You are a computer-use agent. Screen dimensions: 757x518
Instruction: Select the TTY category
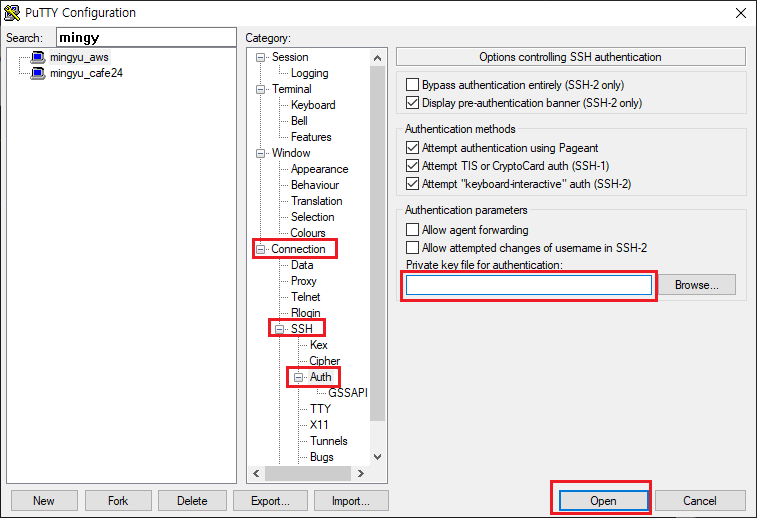point(321,408)
